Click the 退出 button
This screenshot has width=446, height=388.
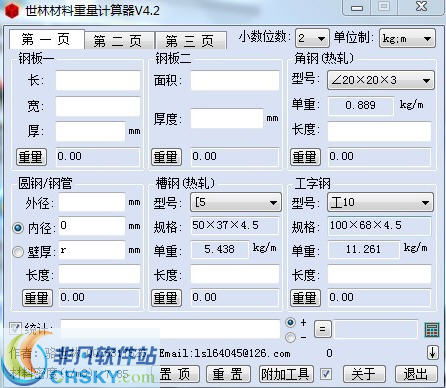(x=416, y=374)
